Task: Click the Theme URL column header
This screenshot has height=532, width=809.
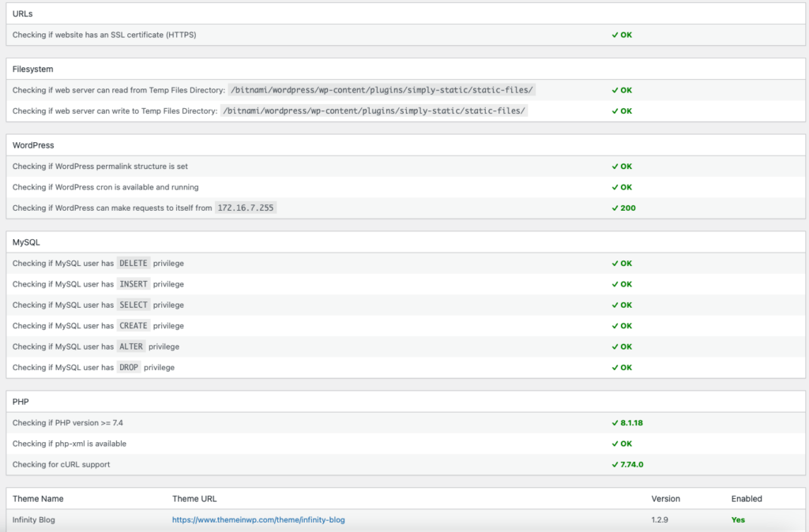Action: pyautogui.click(x=194, y=499)
